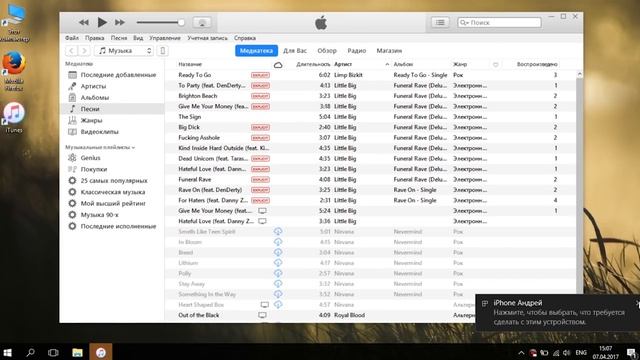Screen dimensions: 640x360
Task: Go back with the left chevron button
Action: coord(71,51)
